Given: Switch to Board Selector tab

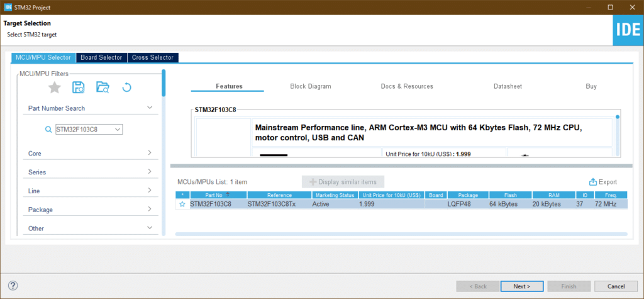Looking at the screenshot, I should tap(101, 57).
